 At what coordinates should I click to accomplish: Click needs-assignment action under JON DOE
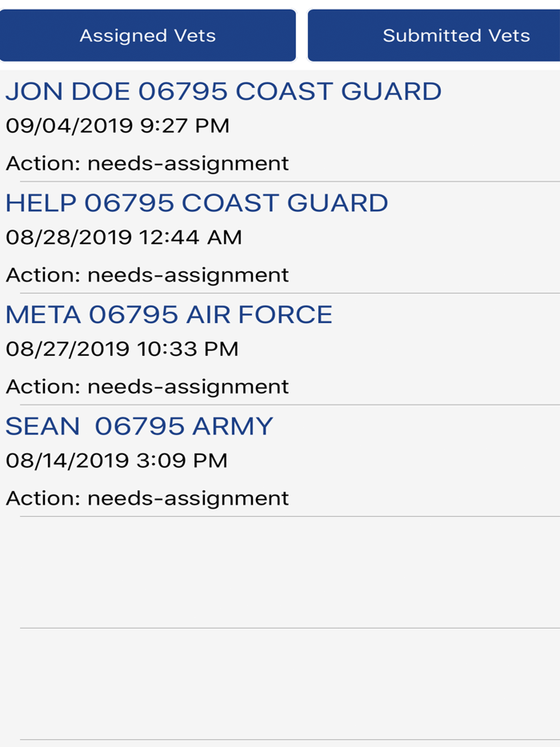pyautogui.click(x=188, y=164)
